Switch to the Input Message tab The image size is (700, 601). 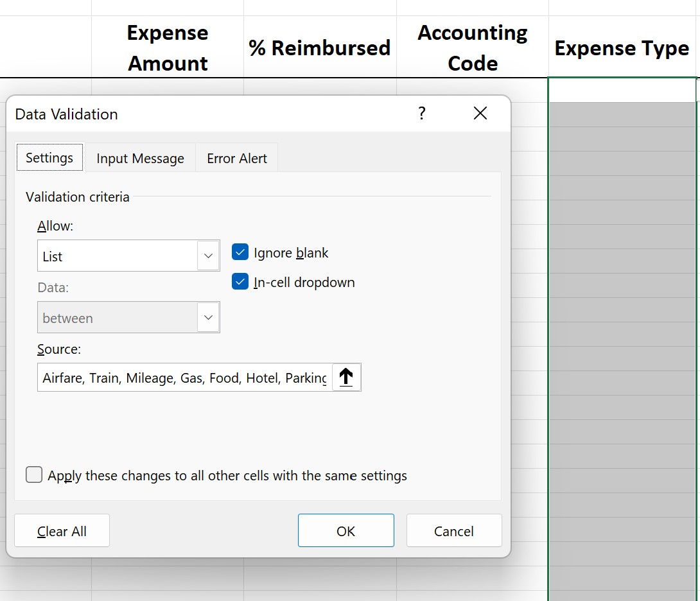click(139, 157)
